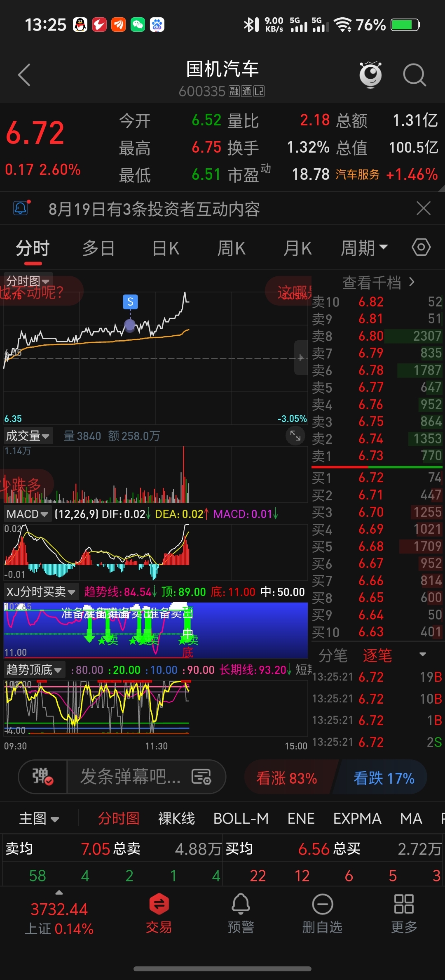The height and width of the screenshot is (980, 445).
Task: Choose 裸K线 main chart option
Action: [x=176, y=818]
